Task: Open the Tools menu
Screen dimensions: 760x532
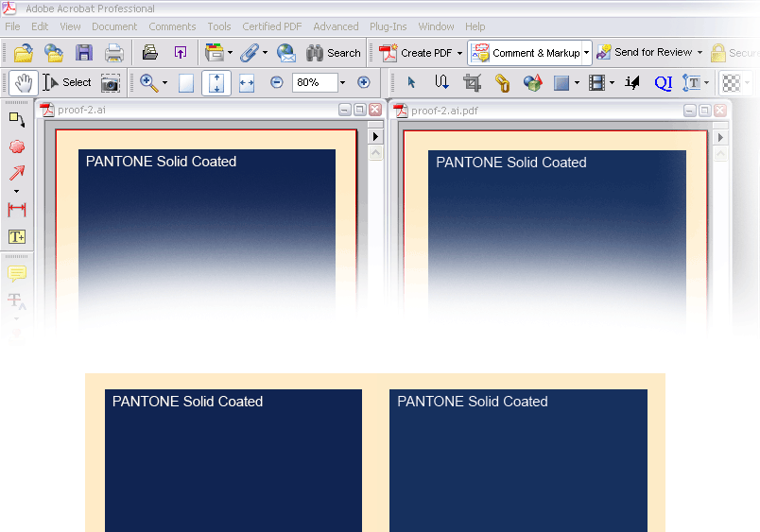Action: click(219, 26)
